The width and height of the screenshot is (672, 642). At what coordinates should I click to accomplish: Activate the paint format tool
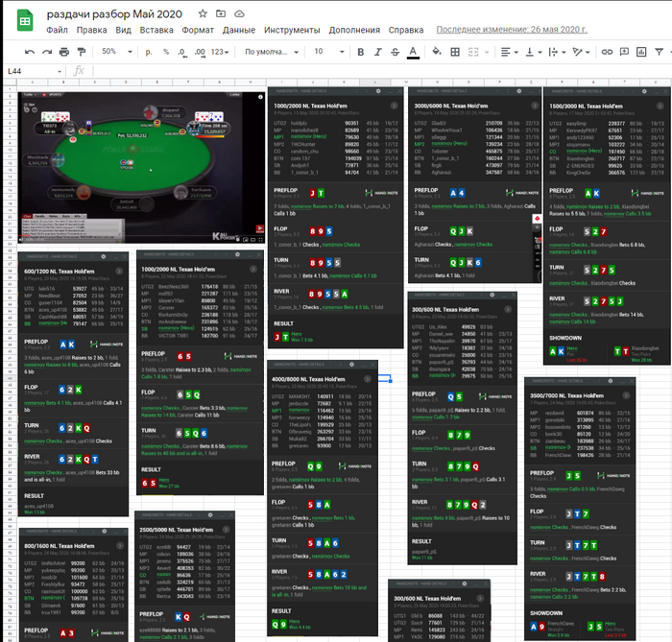point(81,52)
